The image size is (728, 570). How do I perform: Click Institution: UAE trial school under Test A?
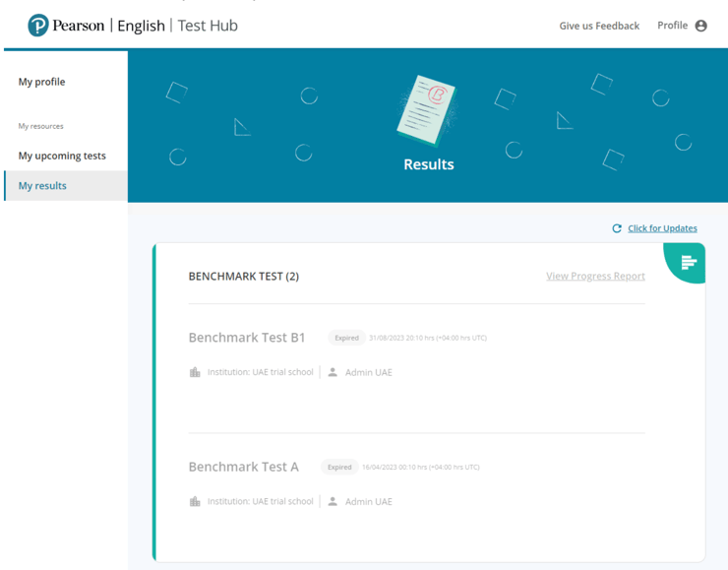pos(260,501)
